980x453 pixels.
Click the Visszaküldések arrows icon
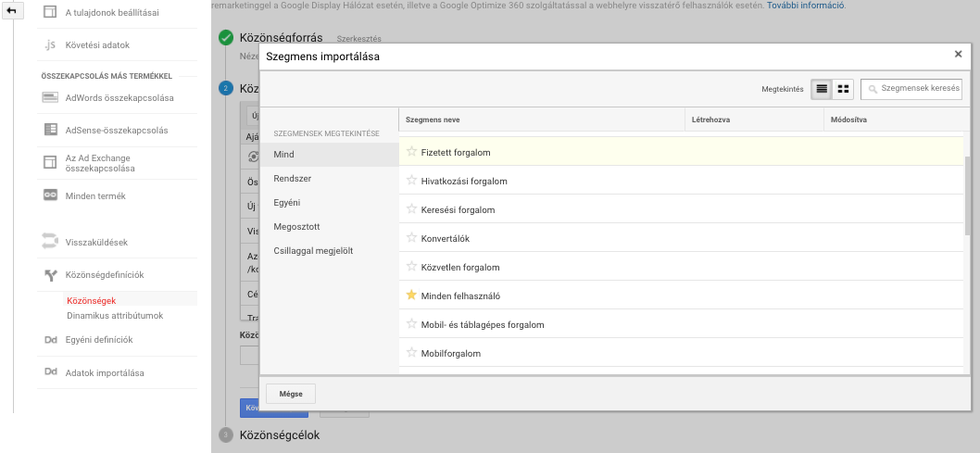(x=50, y=242)
